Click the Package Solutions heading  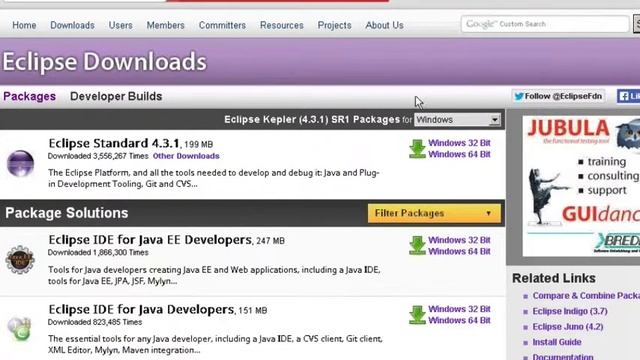(x=67, y=213)
